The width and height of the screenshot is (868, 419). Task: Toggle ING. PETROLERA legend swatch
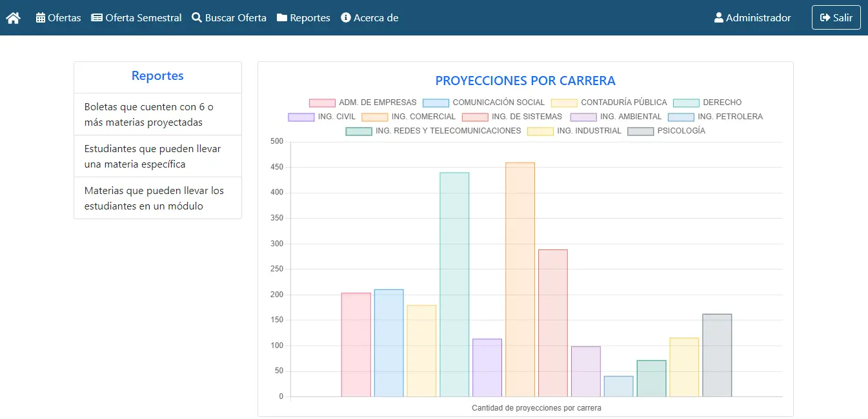click(x=681, y=117)
